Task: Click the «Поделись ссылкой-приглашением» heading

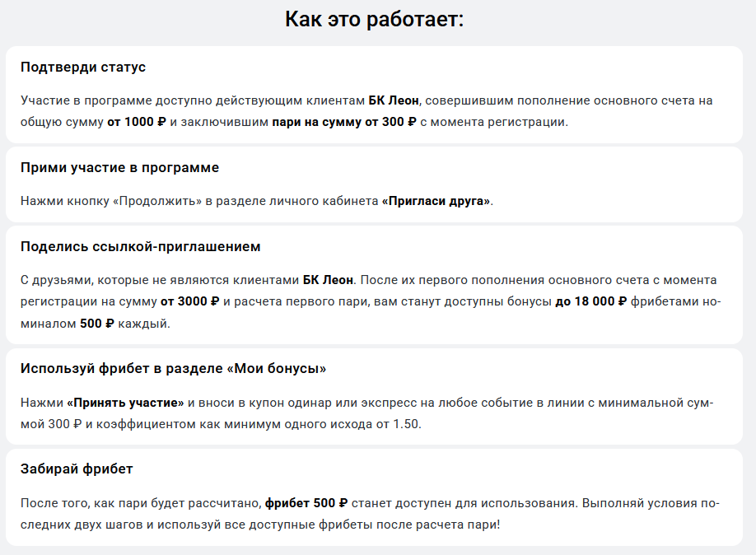Action: [x=140, y=246]
